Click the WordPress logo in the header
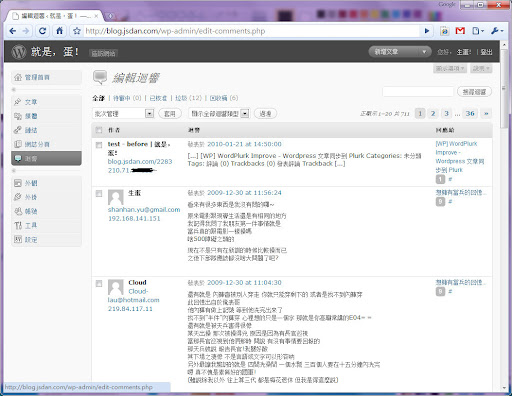 click(x=19, y=52)
